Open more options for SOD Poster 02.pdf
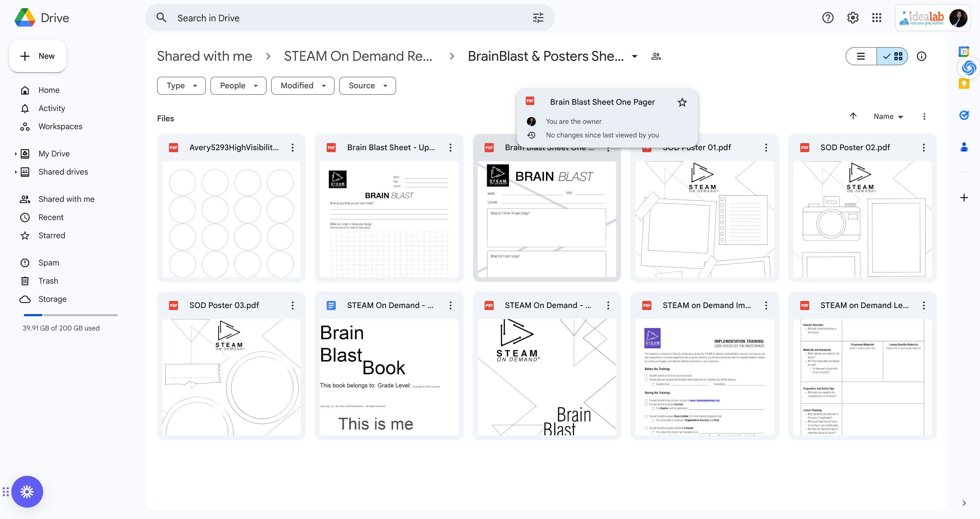This screenshot has height=519, width=980. [923, 148]
